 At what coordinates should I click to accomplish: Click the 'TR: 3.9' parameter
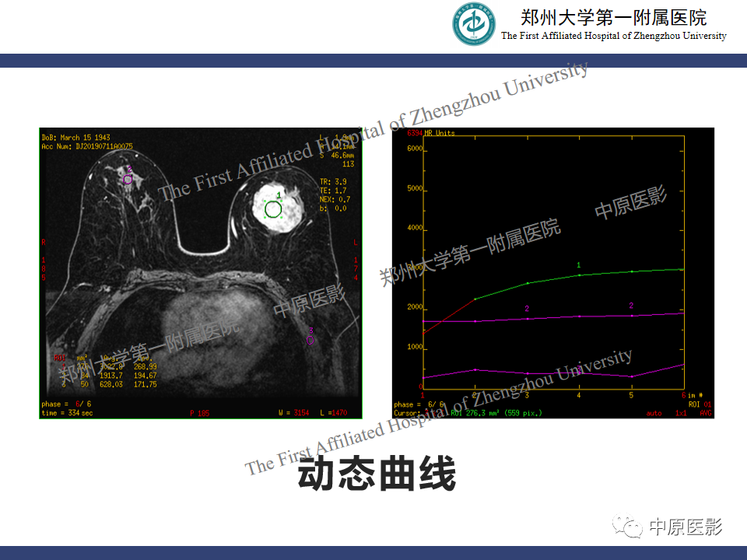tap(333, 181)
